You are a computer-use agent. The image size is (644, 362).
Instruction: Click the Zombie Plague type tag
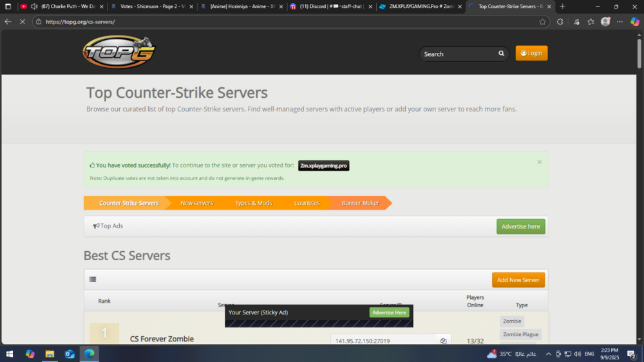click(x=520, y=334)
